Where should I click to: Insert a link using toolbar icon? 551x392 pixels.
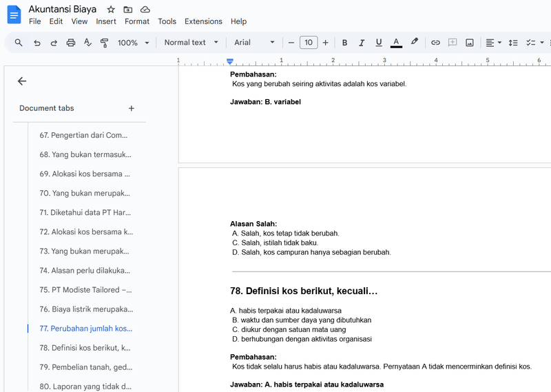[x=435, y=43]
